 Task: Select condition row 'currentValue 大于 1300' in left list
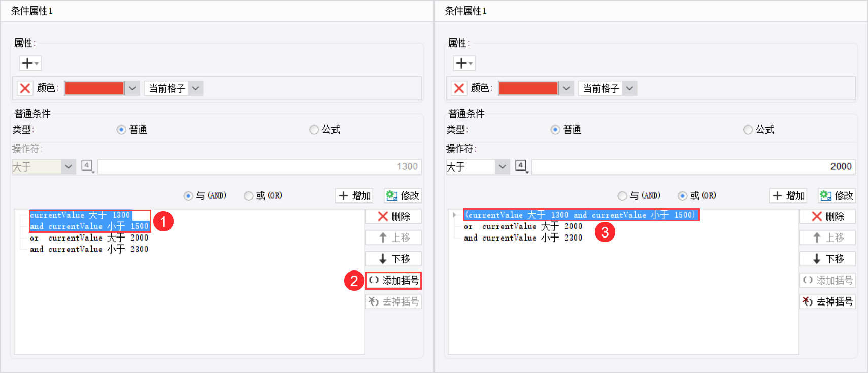[x=81, y=215]
